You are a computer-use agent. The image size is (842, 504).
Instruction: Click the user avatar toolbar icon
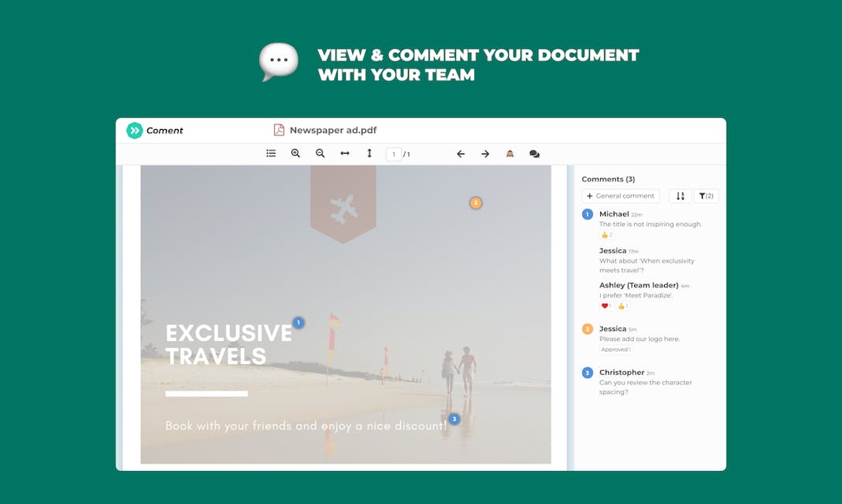click(x=510, y=154)
